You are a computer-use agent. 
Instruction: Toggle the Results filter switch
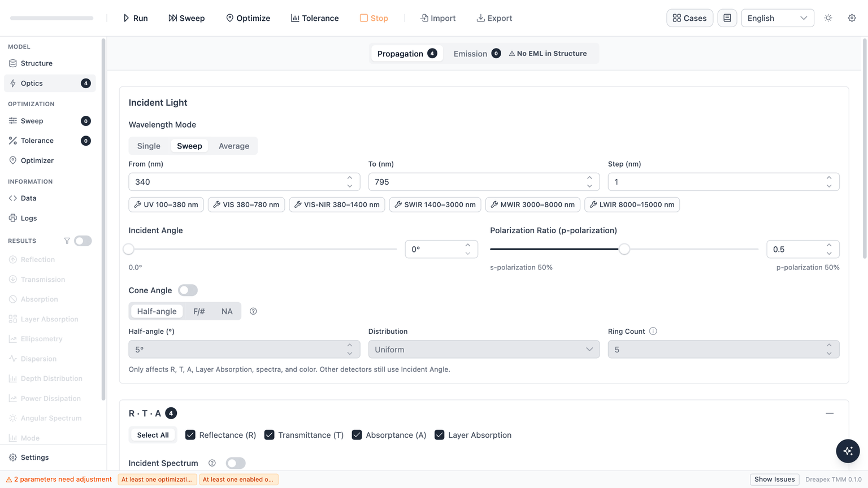tap(83, 241)
